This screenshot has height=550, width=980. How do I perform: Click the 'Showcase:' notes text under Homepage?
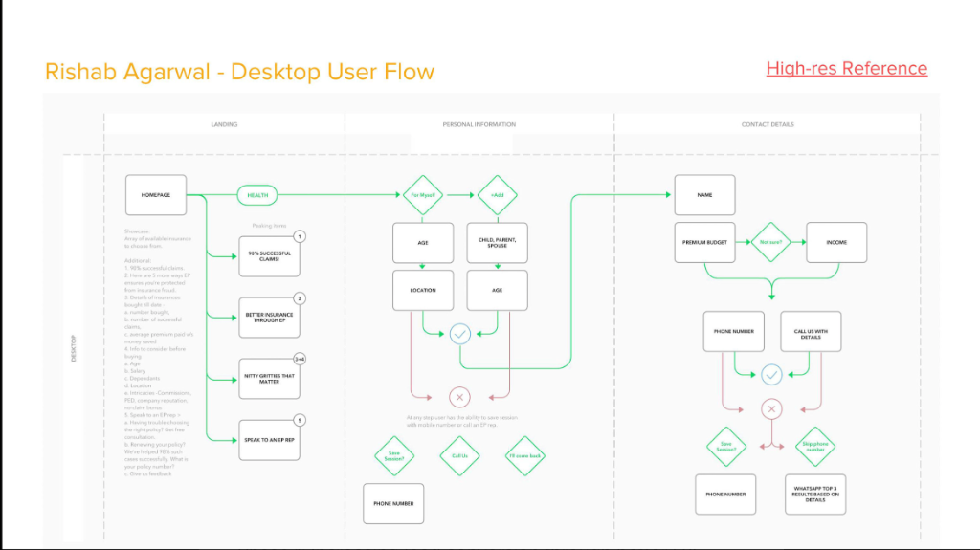click(158, 353)
